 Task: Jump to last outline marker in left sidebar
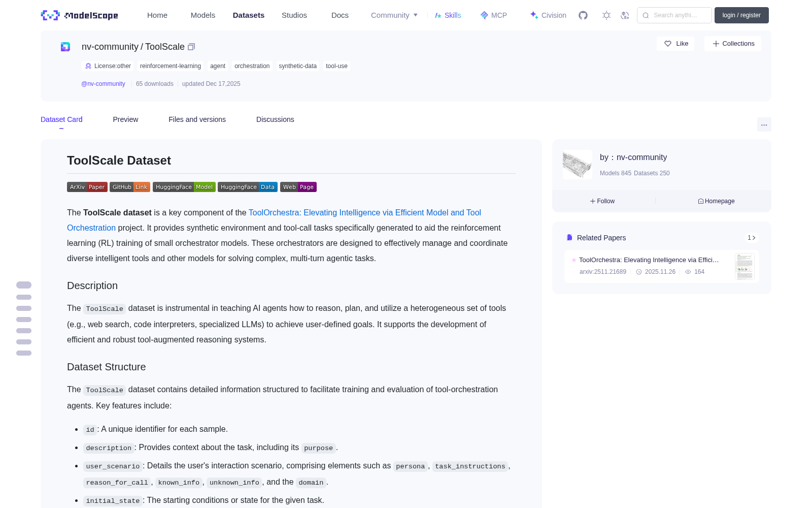point(24,353)
